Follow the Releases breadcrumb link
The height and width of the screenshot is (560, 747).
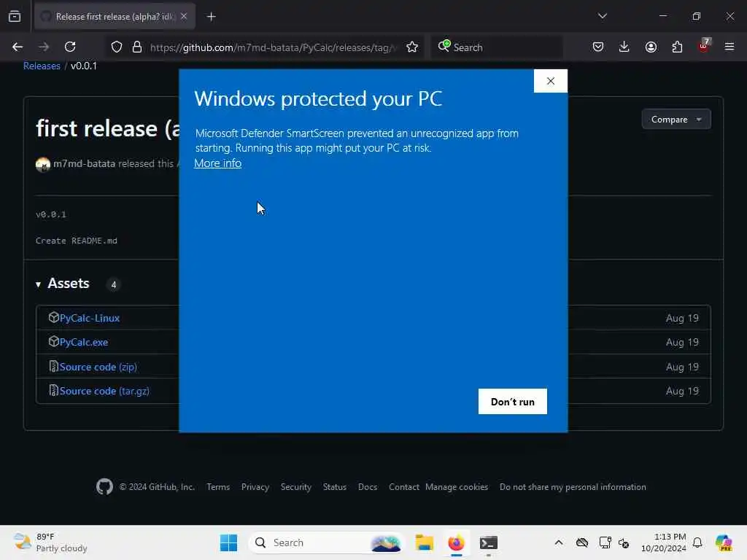tap(42, 66)
